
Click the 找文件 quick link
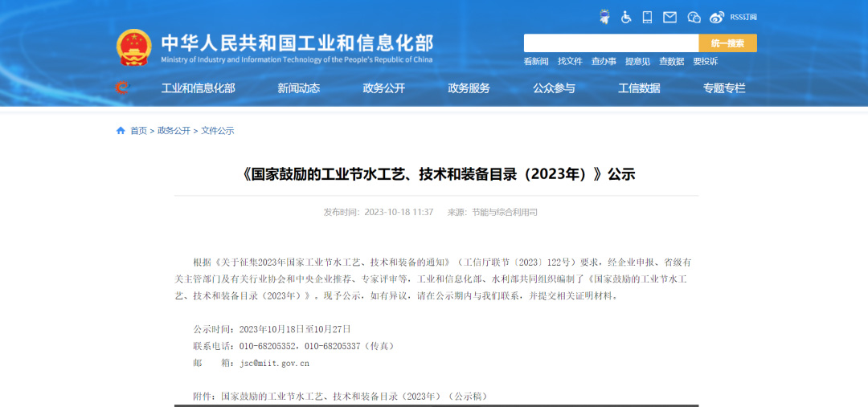[x=570, y=61]
